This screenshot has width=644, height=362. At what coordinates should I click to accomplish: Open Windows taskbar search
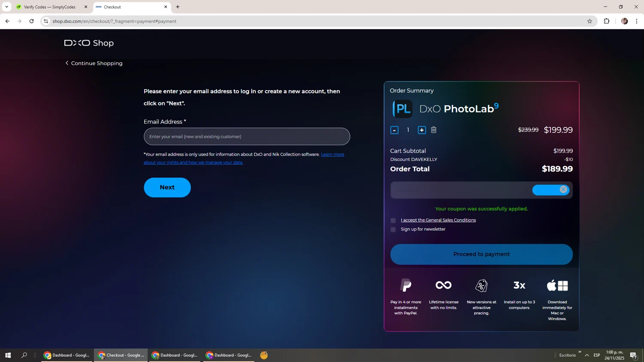point(24,355)
